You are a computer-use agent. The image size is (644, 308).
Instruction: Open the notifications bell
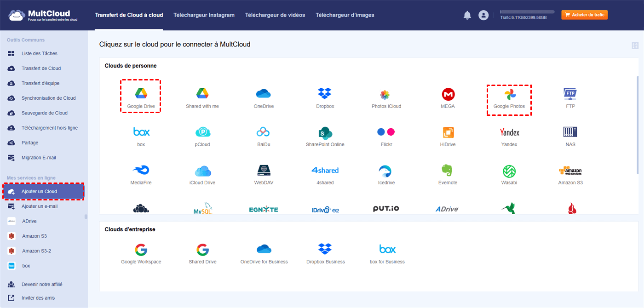[467, 15]
